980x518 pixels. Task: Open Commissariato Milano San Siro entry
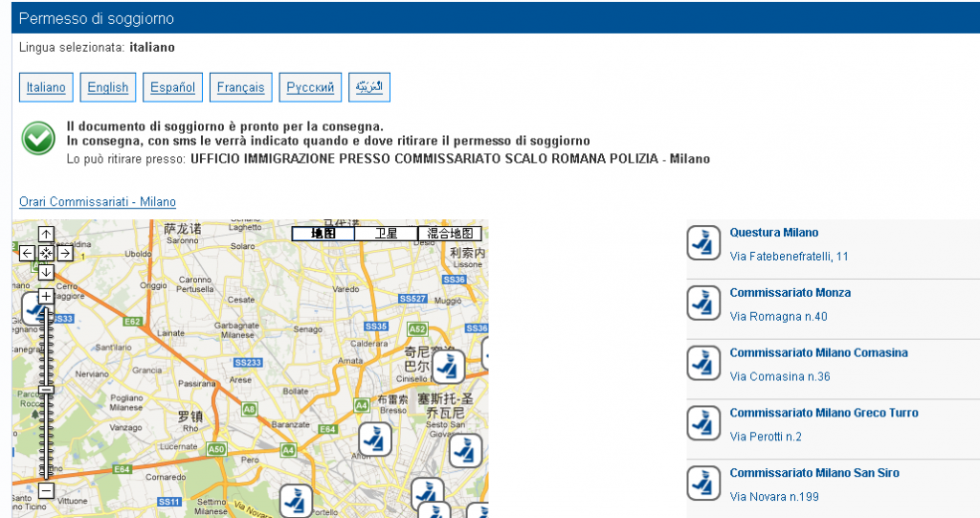click(x=814, y=473)
